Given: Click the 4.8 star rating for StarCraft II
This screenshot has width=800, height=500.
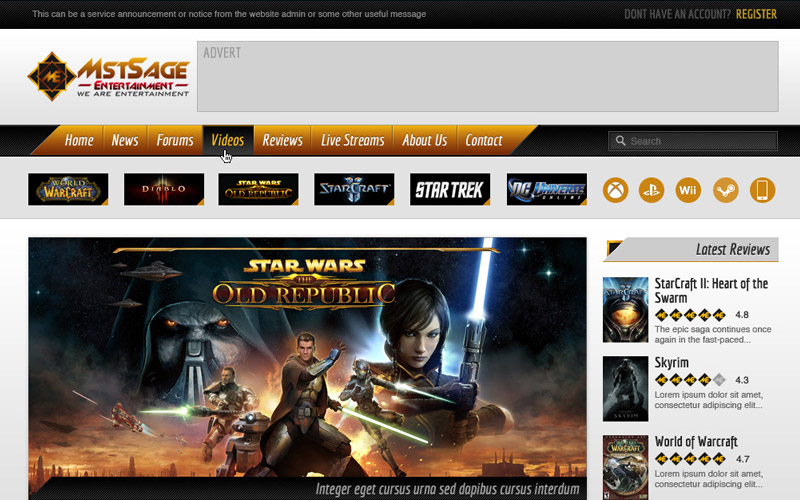Looking at the screenshot, I should 690,315.
